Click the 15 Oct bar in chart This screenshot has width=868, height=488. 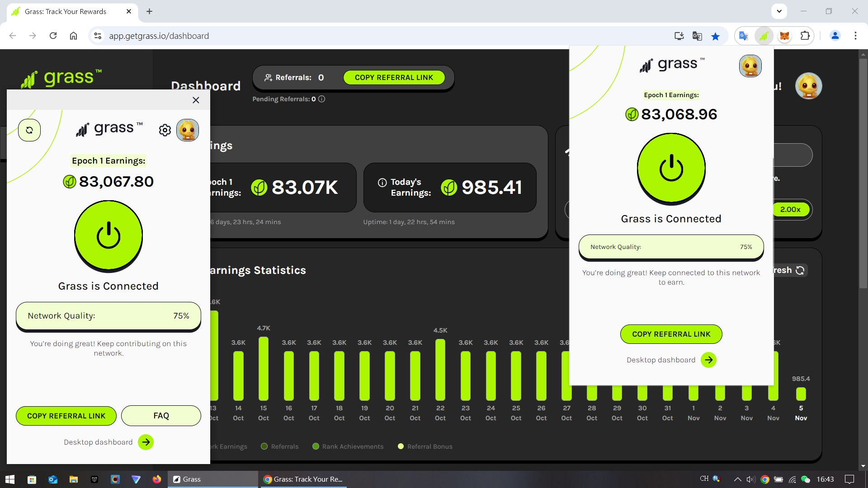tap(264, 369)
